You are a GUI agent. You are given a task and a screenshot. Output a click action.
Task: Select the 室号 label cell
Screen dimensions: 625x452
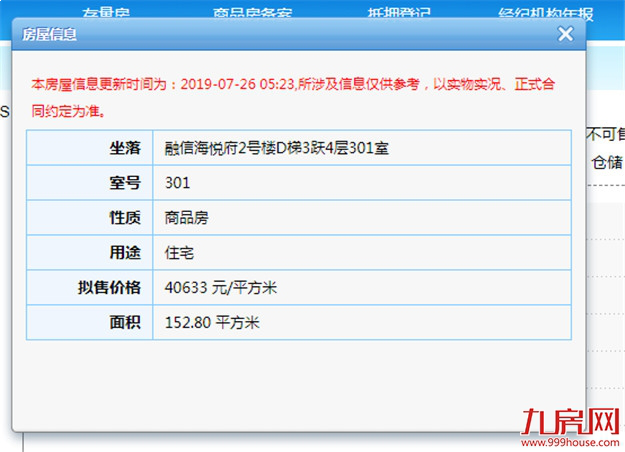[90, 183]
